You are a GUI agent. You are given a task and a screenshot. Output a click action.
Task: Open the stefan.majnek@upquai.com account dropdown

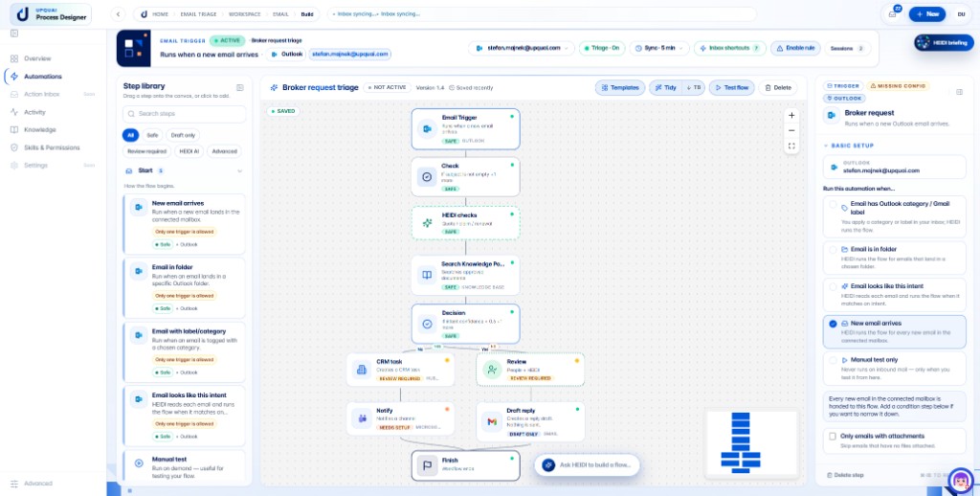(x=522, y=48)
